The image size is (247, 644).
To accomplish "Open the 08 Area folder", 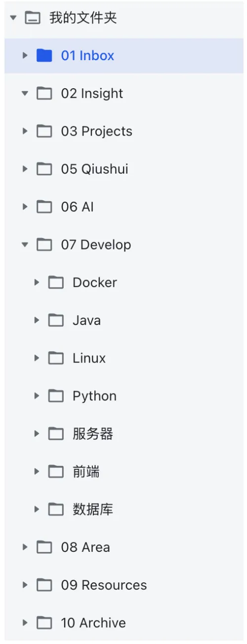I will tap(123, 547).
